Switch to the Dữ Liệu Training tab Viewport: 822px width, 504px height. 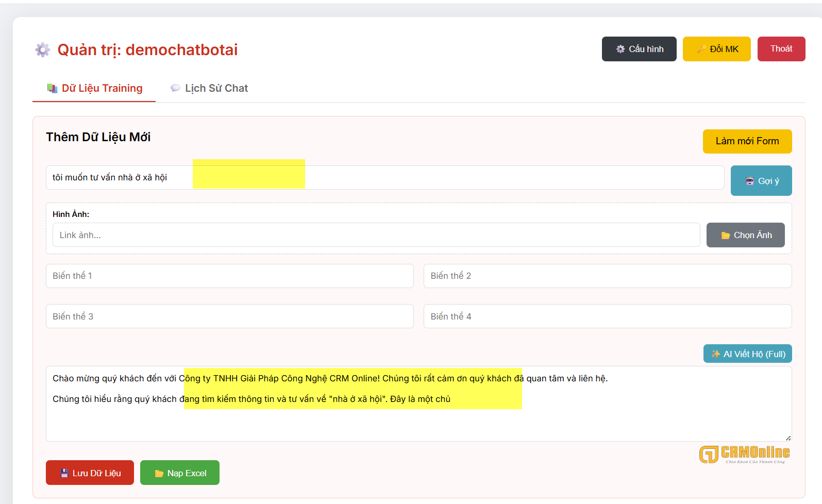click(94, 88)
